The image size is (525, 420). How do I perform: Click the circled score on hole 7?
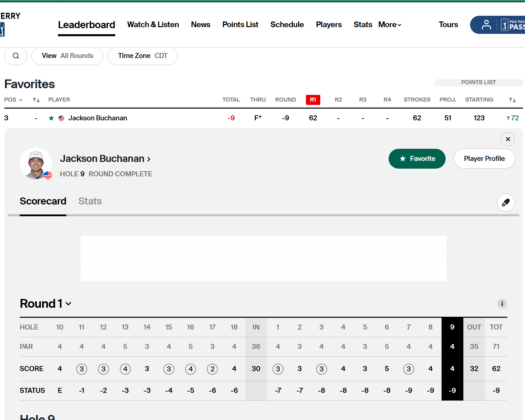(x=409, y=369)
